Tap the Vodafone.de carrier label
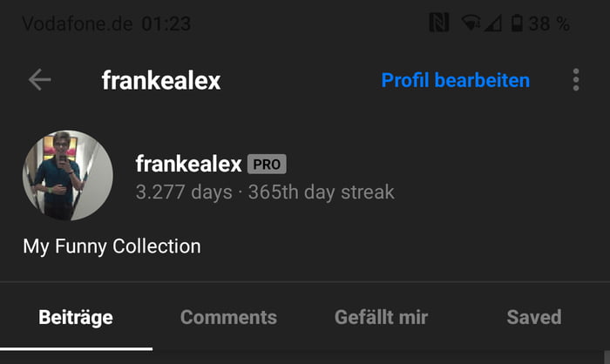This screenshot has width=610, height=364. (78, 24)
